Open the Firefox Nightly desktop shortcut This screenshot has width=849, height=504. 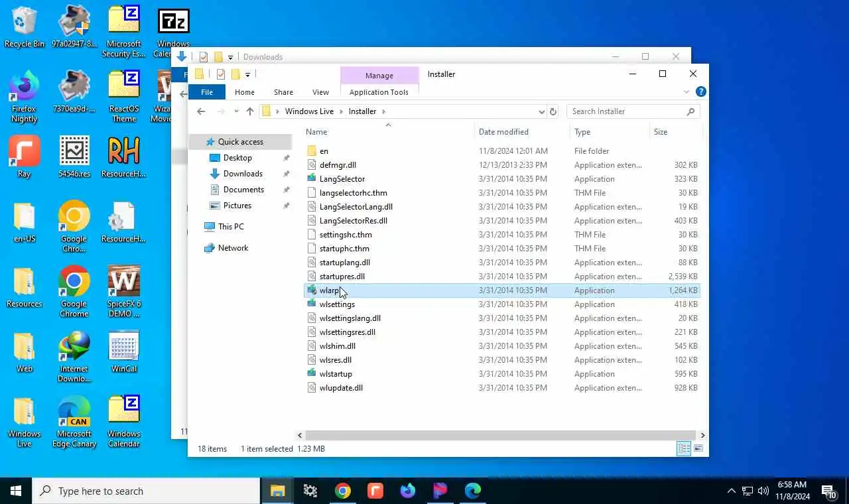click(25, 97)
